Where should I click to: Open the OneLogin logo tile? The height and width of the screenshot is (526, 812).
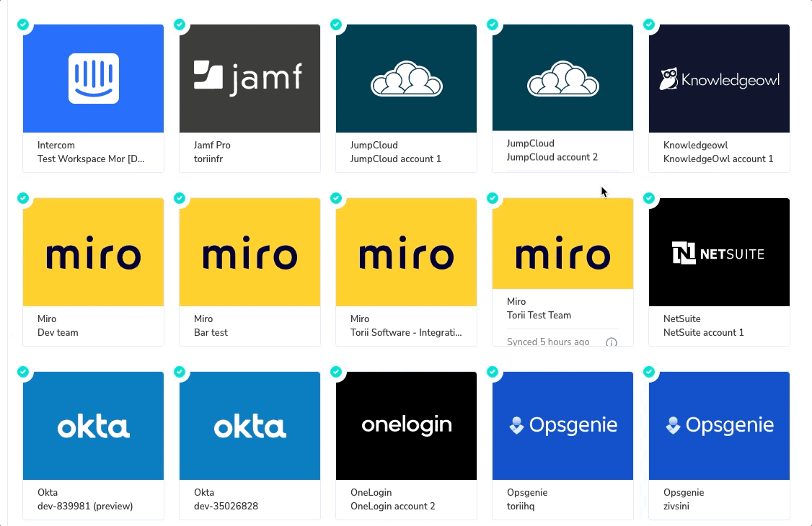coord(406,426)
